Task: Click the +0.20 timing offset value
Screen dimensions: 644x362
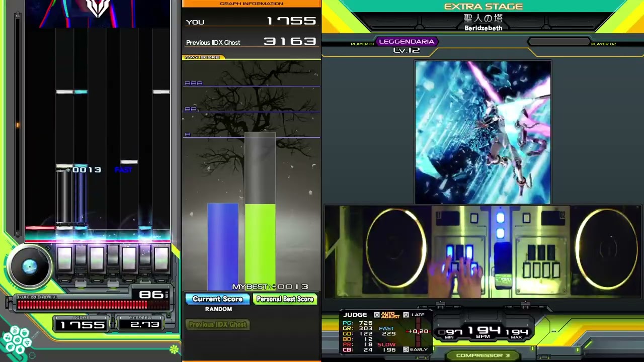Action: 419,331
